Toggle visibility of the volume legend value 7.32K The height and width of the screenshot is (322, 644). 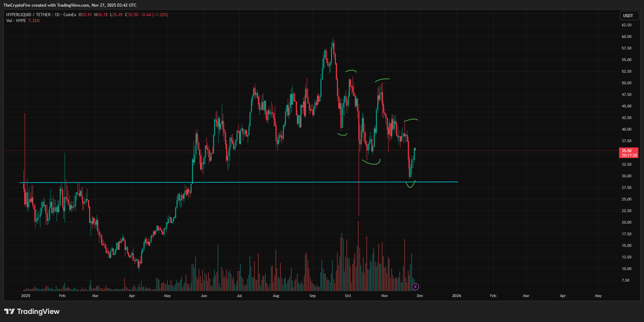pos(34,20)
